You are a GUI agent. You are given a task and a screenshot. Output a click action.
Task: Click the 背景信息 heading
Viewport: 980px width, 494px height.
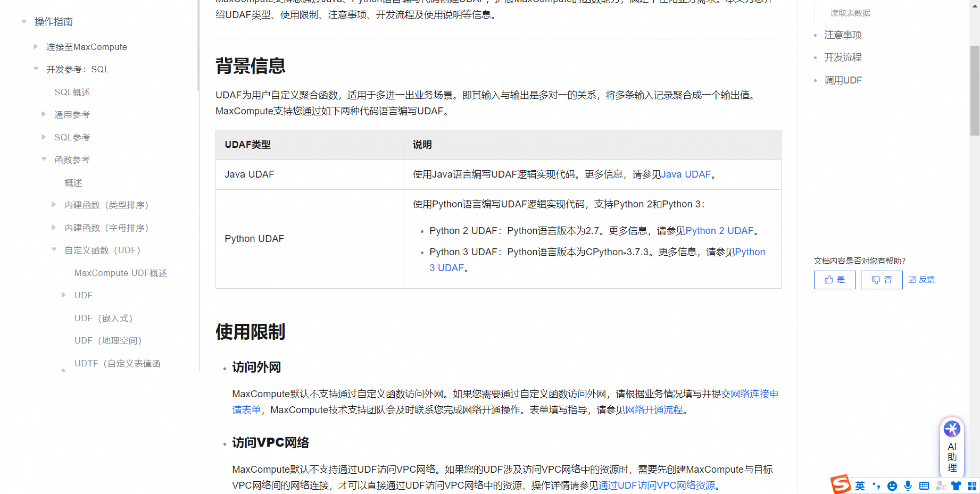(251, 66)
